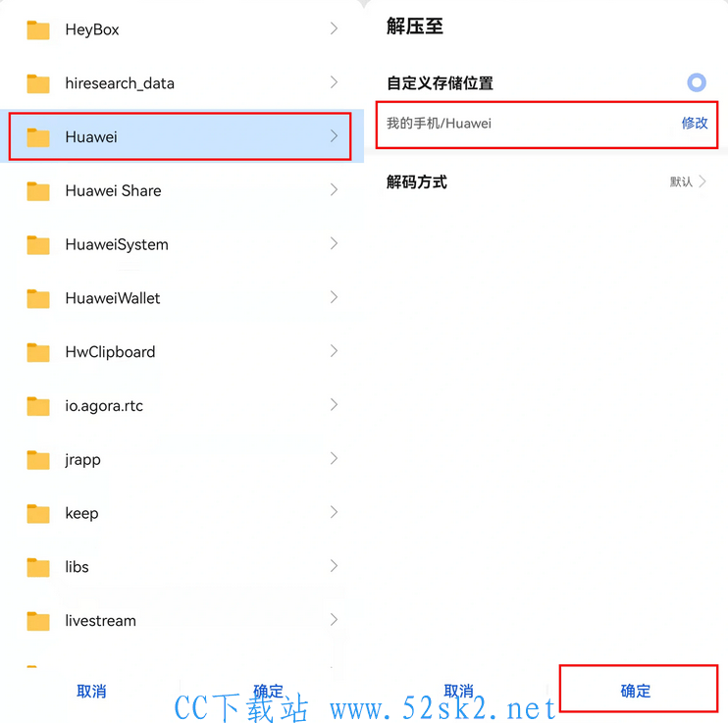The height and width of the screenshot is (723, 728).
Task: Expand the Huawei folder chevron
Action: 334,136
